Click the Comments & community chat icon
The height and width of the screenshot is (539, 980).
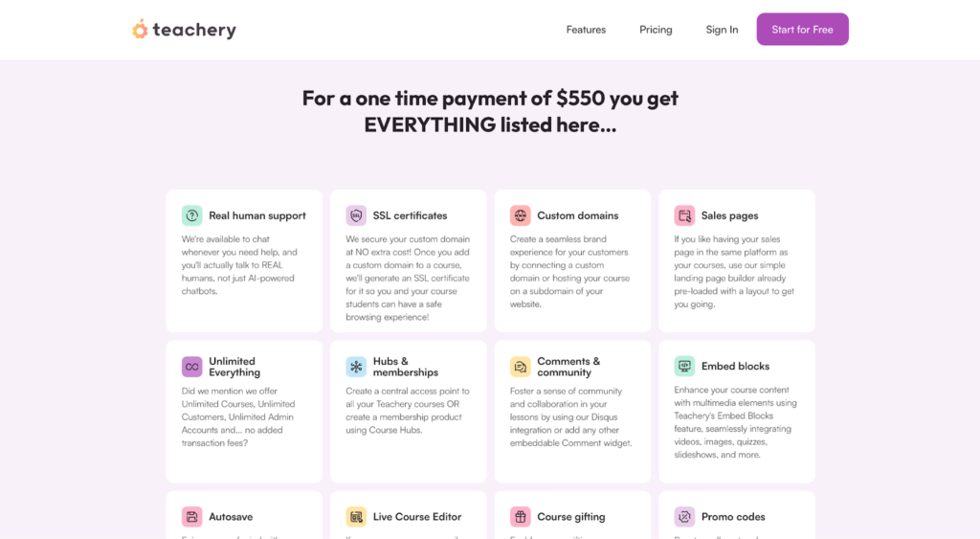point(520,367)
